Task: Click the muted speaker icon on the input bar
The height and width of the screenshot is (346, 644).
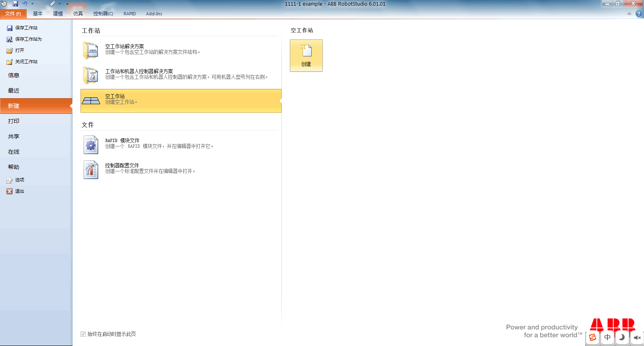Action: click(637, 337)
